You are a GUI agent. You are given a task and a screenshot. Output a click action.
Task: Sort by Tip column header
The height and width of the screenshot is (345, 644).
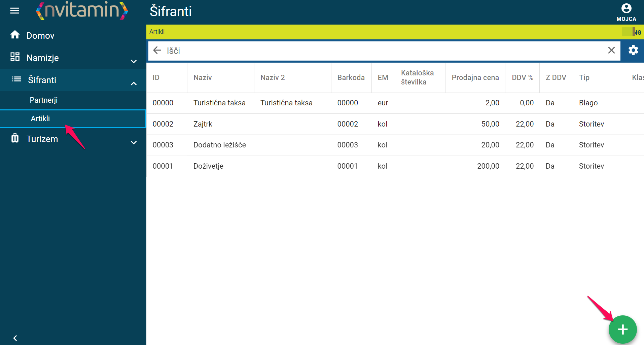point(584,78)
